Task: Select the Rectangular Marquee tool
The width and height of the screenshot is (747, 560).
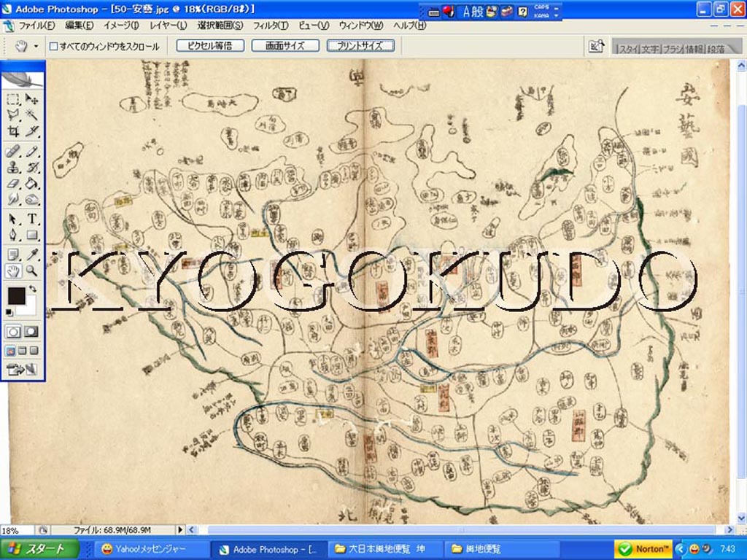Action: [13, 99]
